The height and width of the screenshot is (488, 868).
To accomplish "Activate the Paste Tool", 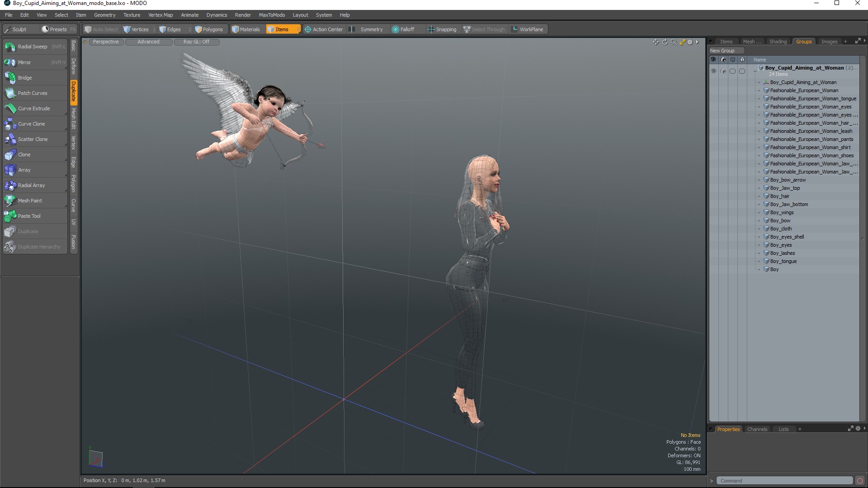I will tap(35, 216).
